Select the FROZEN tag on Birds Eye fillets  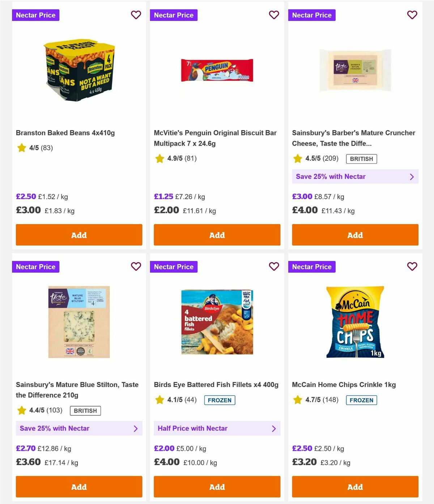(220, 400)
